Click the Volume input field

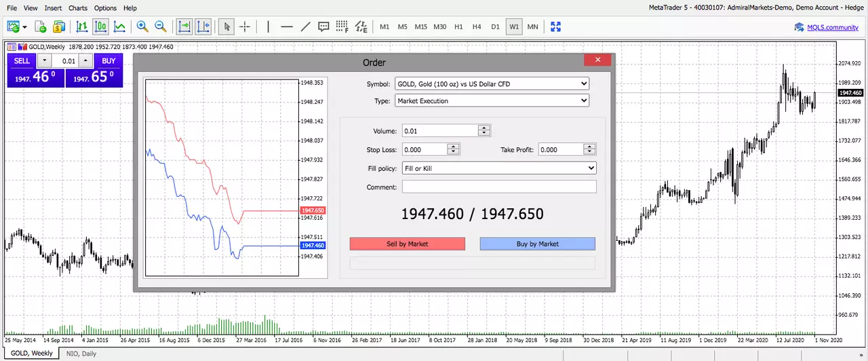[x=440, y=131]
